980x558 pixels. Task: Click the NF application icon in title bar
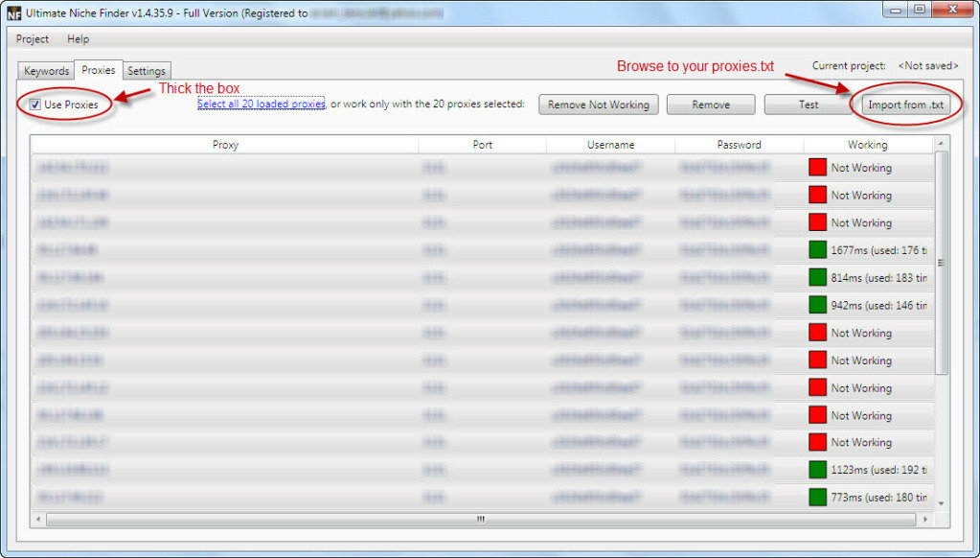coord(13,13)
